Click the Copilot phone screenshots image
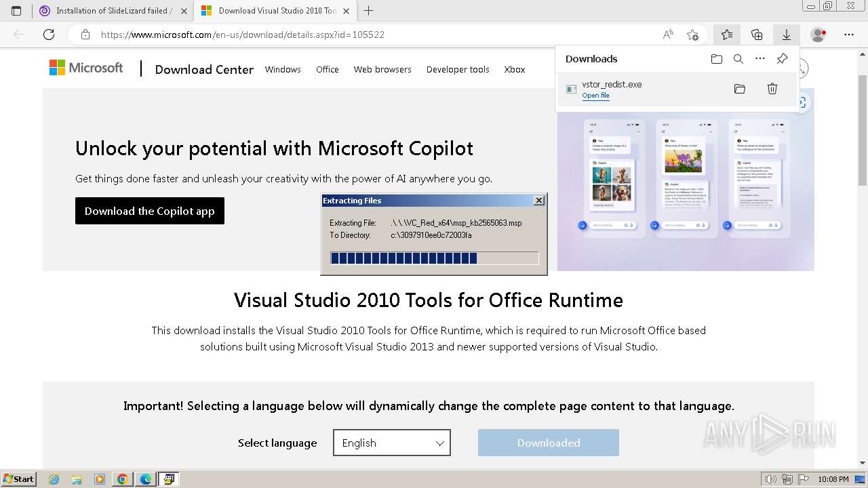This screenshot has height=488, width=868. tap(686, 179)
